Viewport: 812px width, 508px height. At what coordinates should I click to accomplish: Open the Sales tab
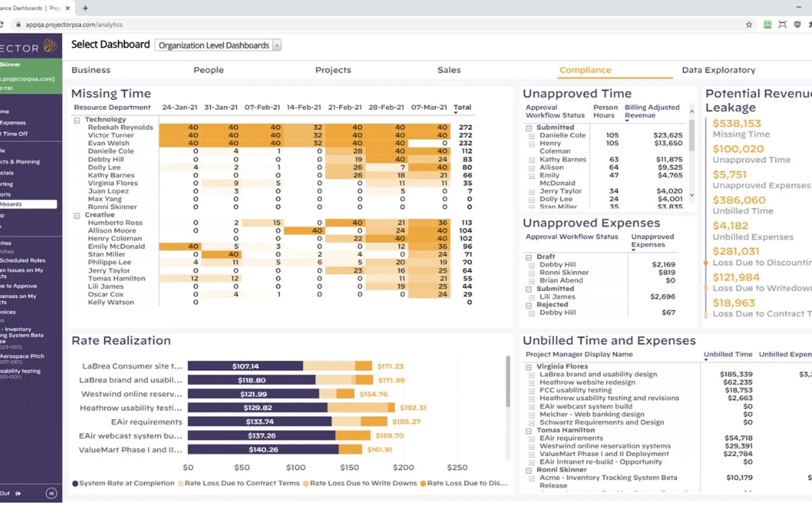click(x=449, y=70)
